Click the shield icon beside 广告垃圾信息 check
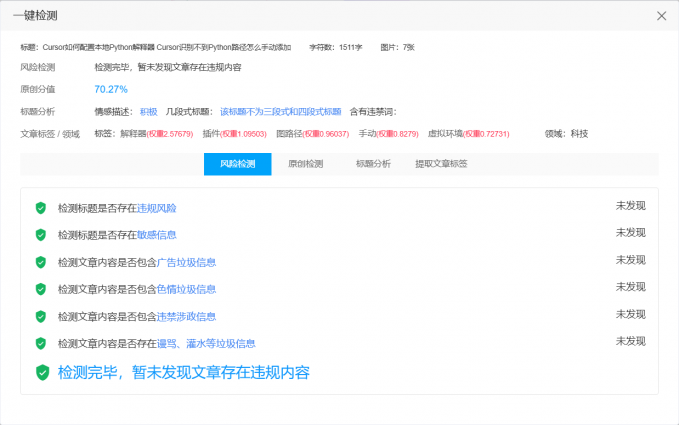The image size is (679, 425). click(x=41, y=262)
